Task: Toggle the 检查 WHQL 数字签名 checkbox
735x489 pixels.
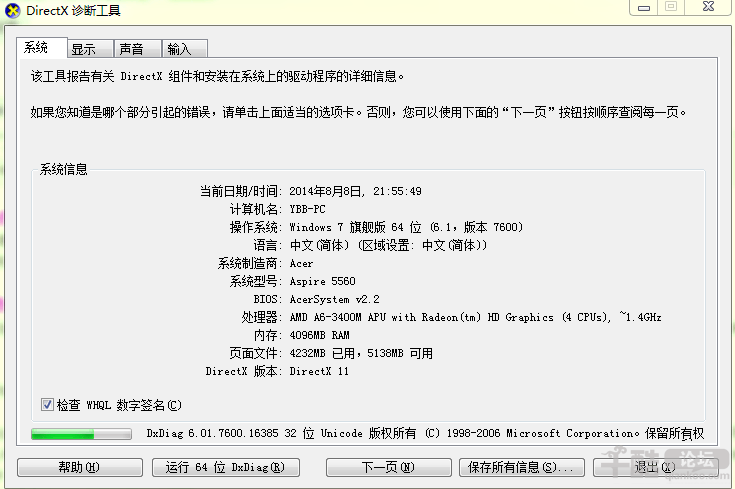Action: 47,405
